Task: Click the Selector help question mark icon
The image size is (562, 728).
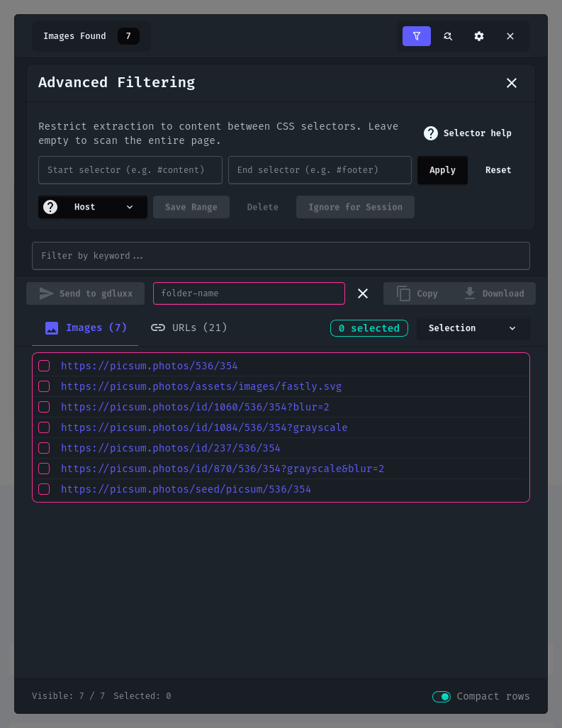Action: (430, 133)
